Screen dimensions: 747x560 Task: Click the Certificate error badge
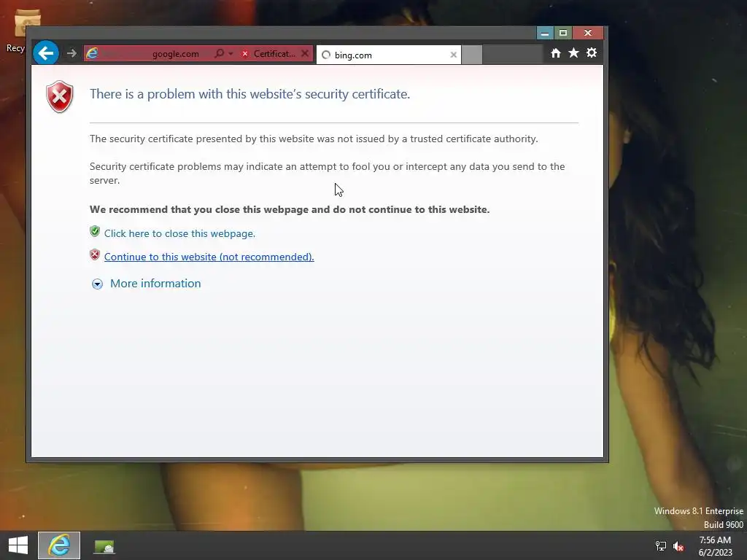tap(269, 54)
